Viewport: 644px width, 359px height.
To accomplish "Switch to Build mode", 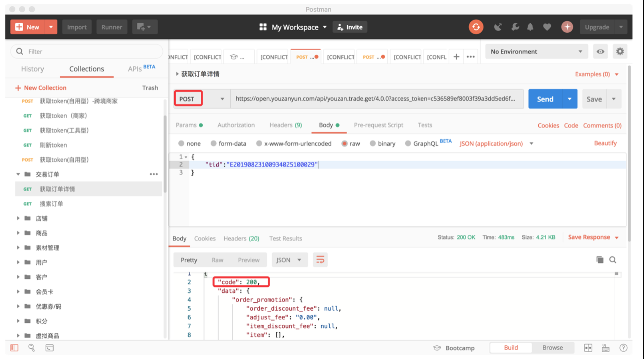I will coord(511,348).
